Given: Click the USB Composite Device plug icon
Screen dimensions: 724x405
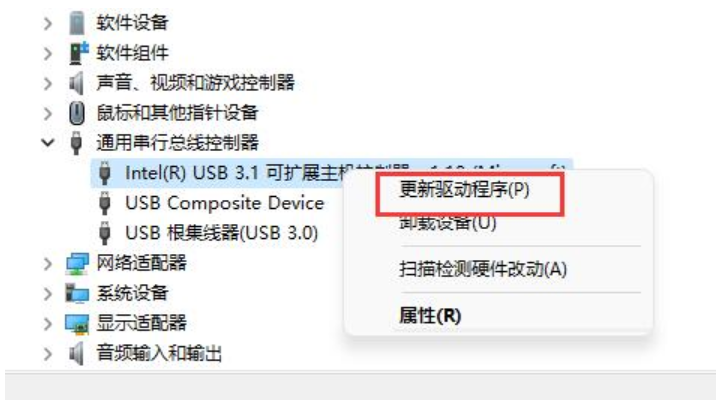Looking at the screenshot, I should pyautogui.click(x=105, y=203).
